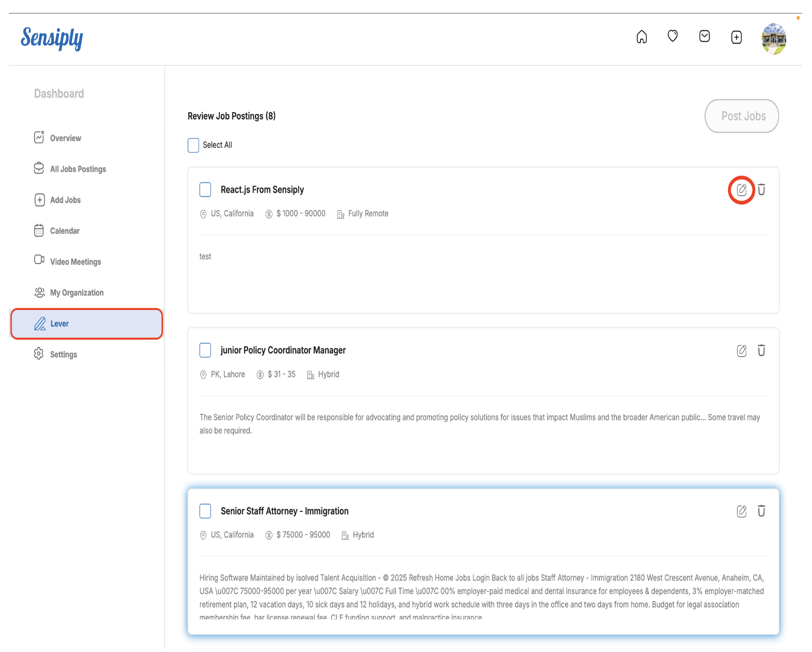This screenshot has width=812, height=652.
Task: Edit the React.js From Sensiply posting
Action: click(x=741, y=190)
